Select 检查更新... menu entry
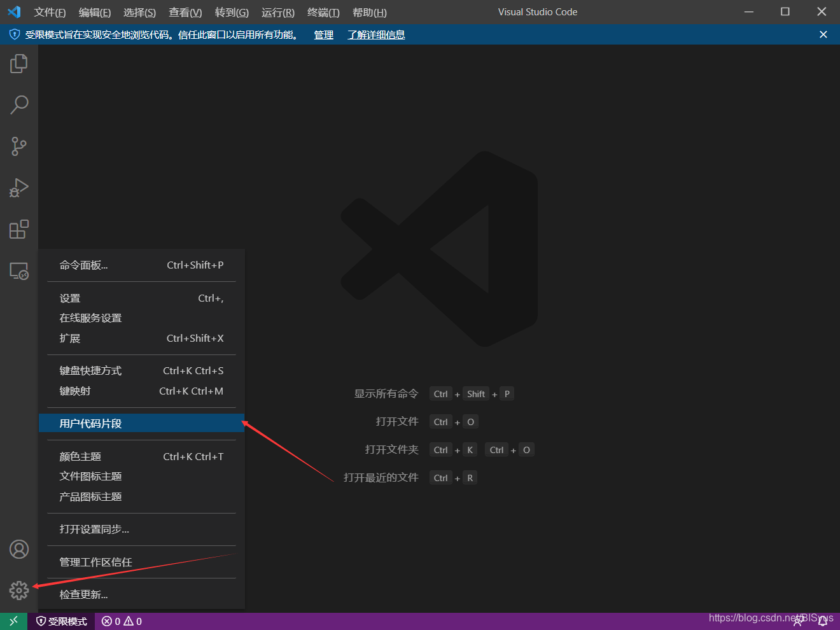 141,594
